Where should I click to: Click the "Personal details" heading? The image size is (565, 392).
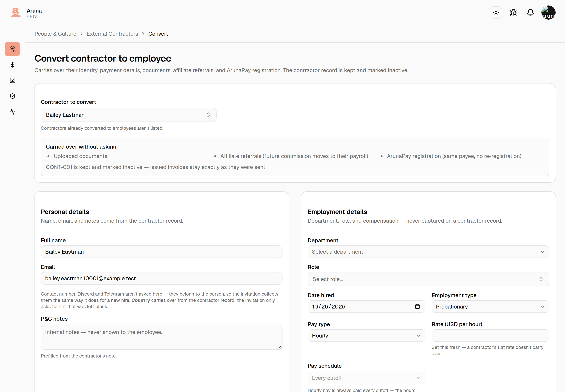point(65,212)
